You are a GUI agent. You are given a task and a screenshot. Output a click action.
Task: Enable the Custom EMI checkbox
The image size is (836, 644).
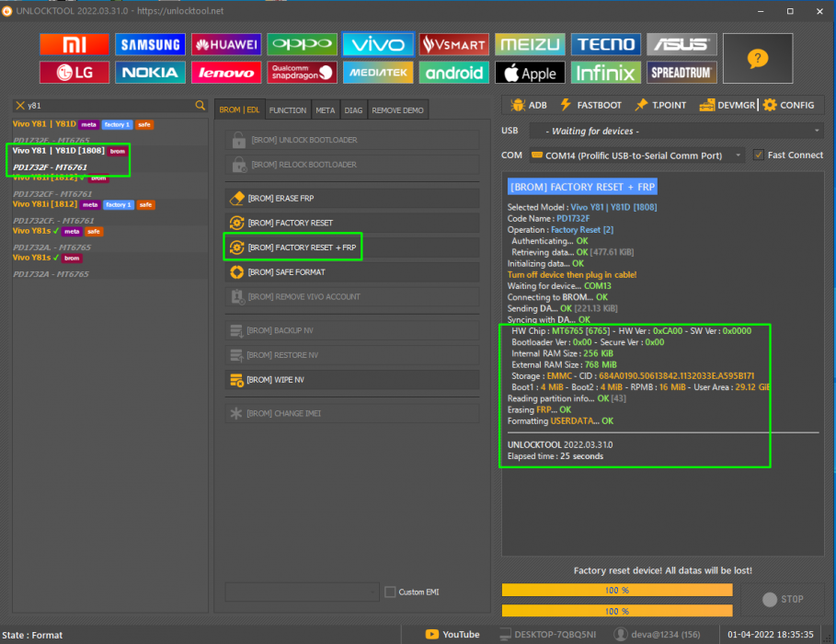point(390,592)
